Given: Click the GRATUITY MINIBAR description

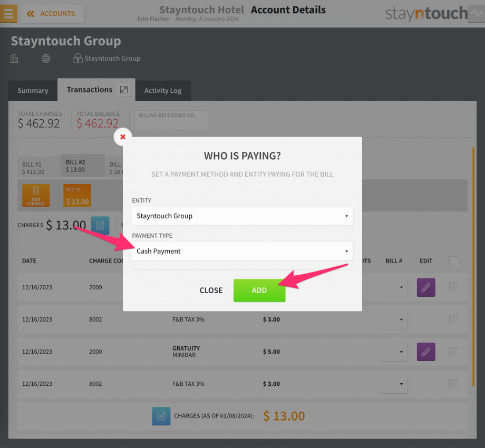Looking at the screenshot, I should (186, 352).
